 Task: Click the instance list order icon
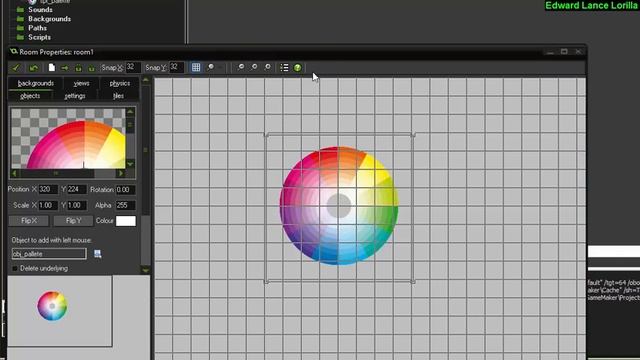point(284,68)
